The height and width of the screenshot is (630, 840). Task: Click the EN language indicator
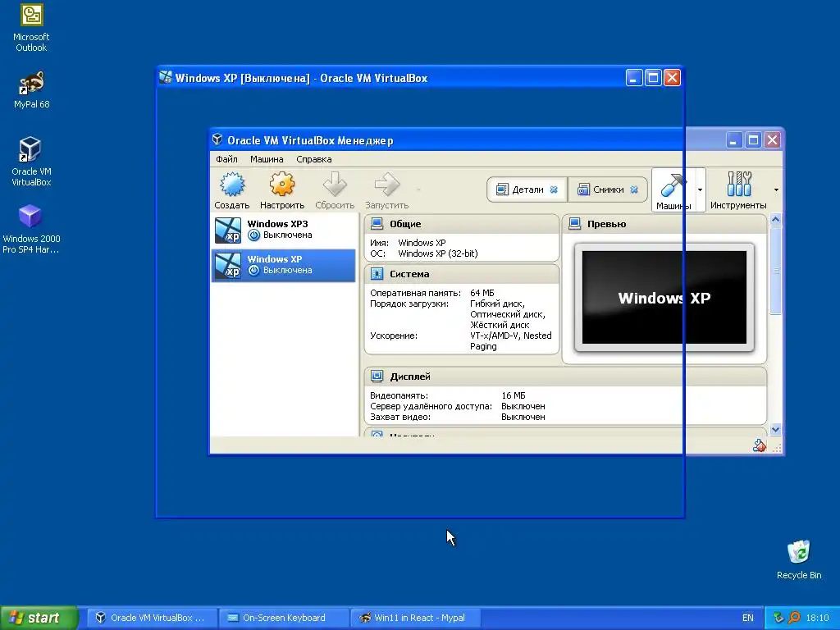(748, 618)
